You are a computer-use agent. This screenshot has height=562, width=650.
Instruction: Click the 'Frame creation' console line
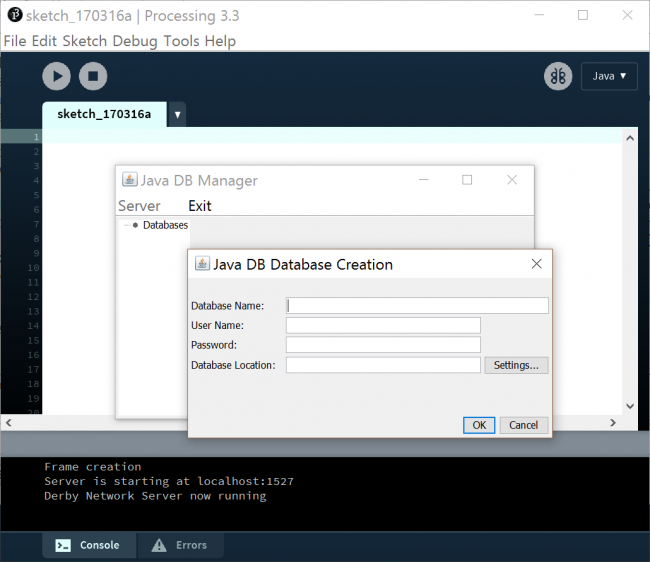click(x=92, y=467)
